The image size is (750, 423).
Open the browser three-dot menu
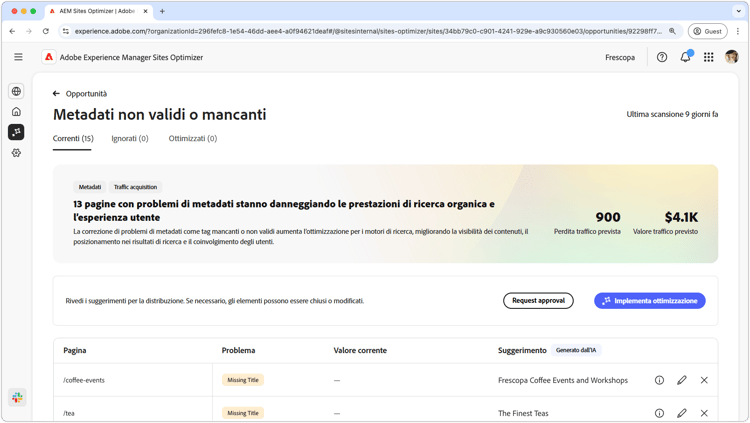pos(738,31)
